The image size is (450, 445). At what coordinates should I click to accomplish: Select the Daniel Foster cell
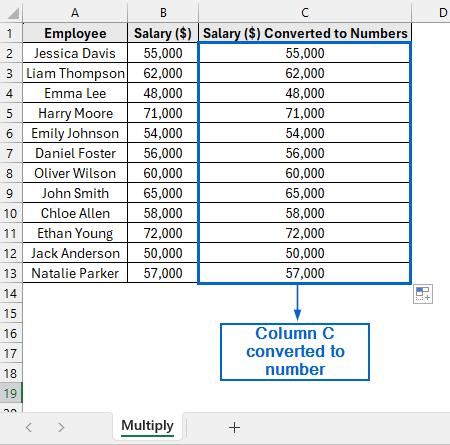tap(75, 153)
